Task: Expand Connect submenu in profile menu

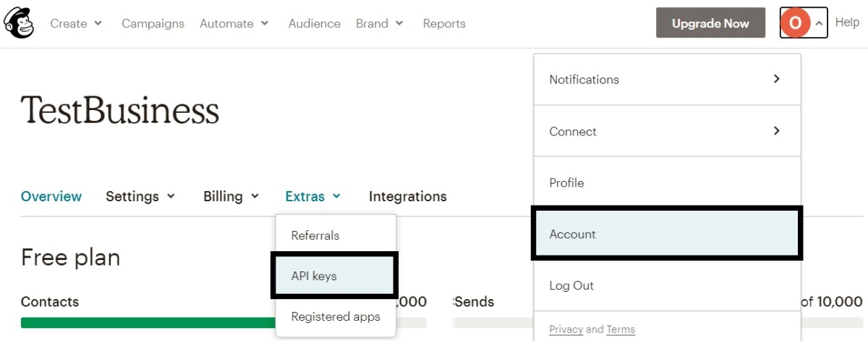Action: tap(667, 131)
